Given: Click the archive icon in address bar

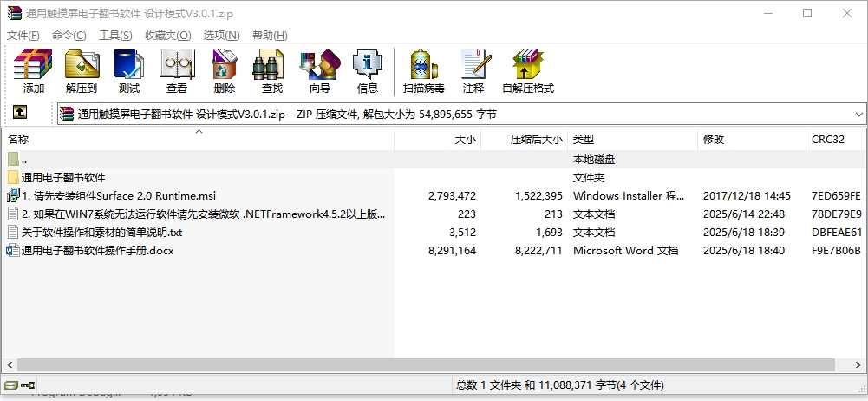Looking at the screenshot, I should 67,114.
